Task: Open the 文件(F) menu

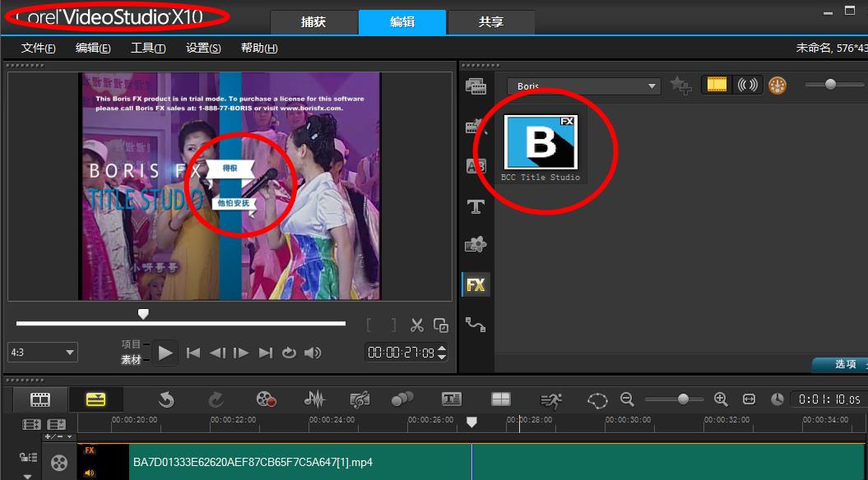Action: coord(38,48)
